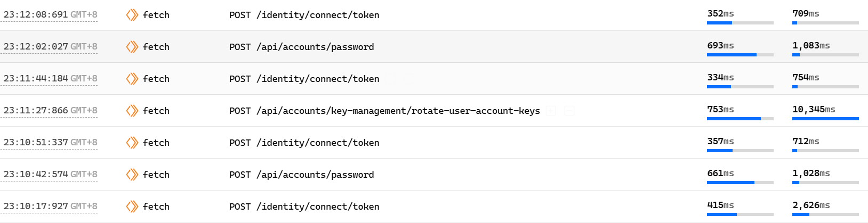Screen dimensions: 868x223
Task: Click the 693ms duration bar
Action: click(740, 55)
